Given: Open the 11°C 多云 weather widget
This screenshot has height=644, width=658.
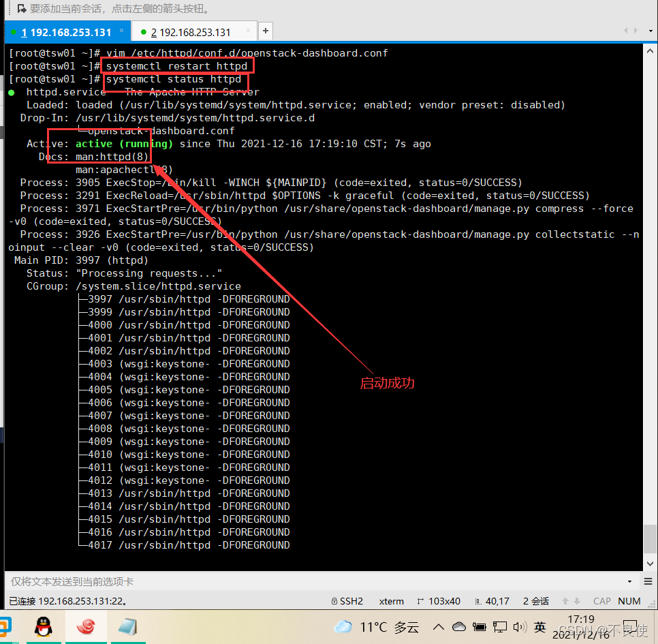Looking at the screenshot, I should coord(377,627).
